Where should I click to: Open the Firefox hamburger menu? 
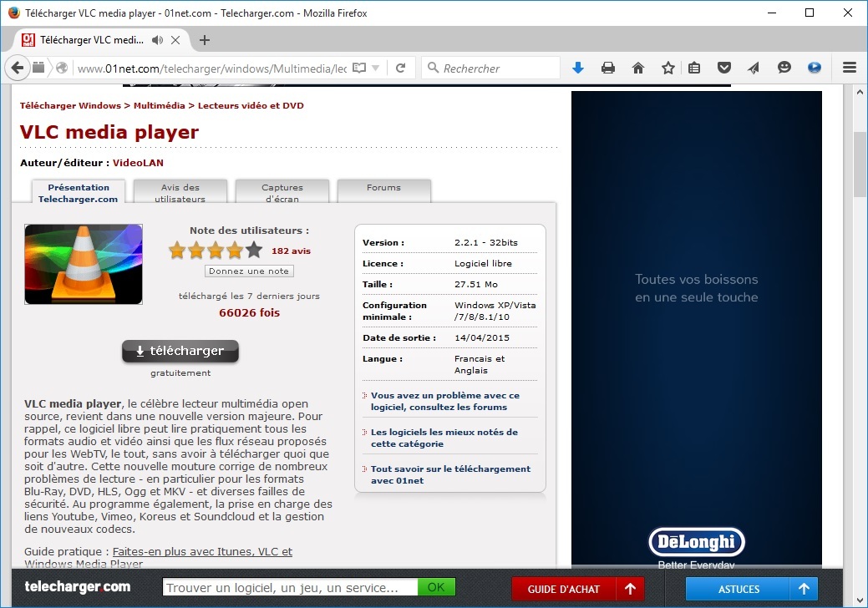click(850, 68)
